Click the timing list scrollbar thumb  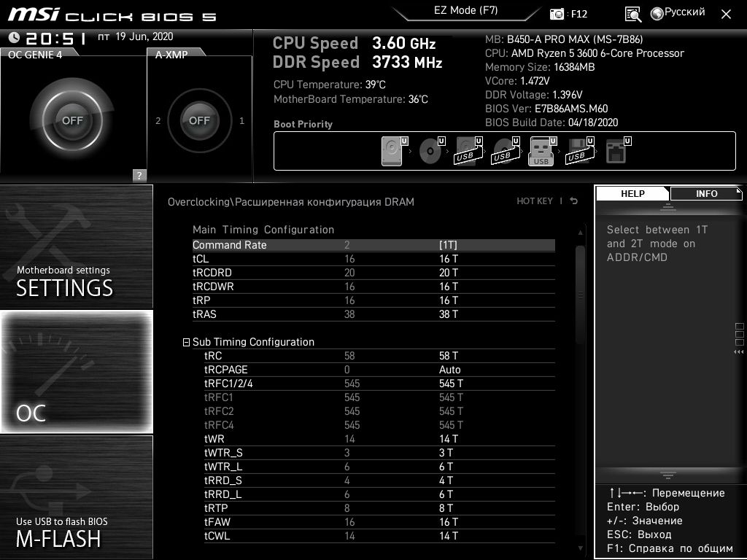[580, 295]
